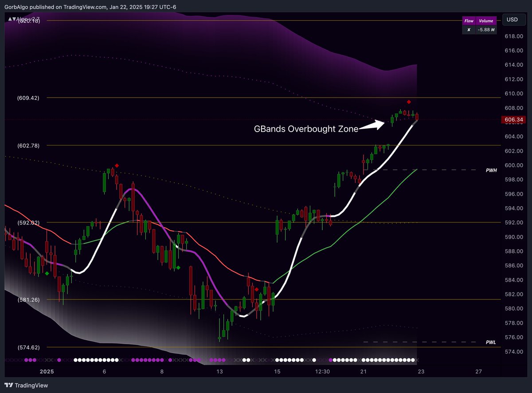Click the TradingView logo
Screen dimensions: 532x393
click(x=27, y=385)
